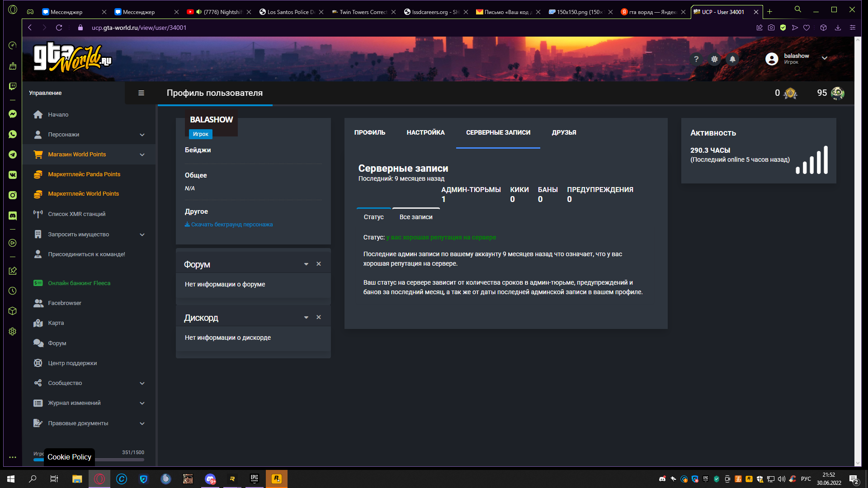Close the Дискорд panel
The width and height of the screenshot is (868, 488).
click(x=319, y=317)
